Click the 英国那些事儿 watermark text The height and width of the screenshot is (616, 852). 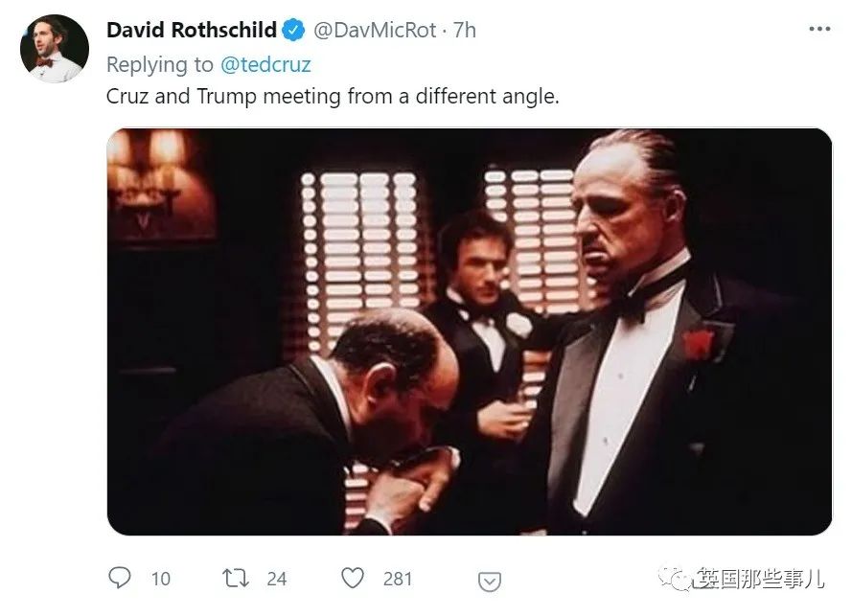pos(760,578)
